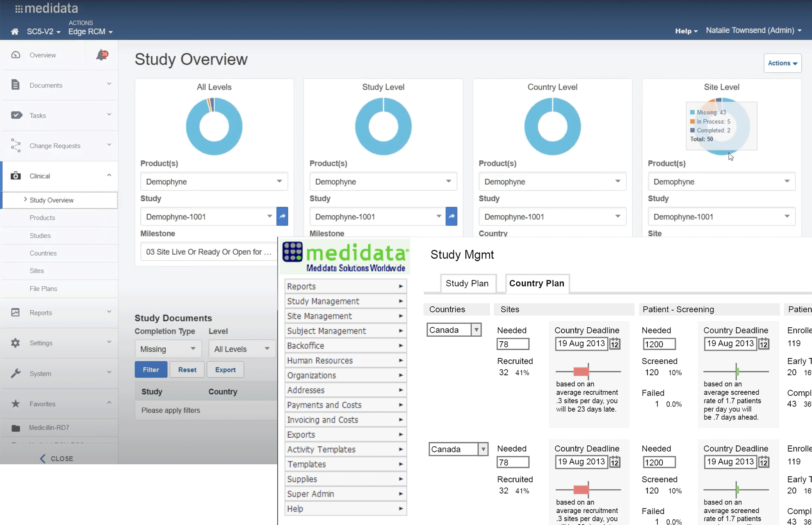Click the Change Requests nodes icon
The image size is (812, 525).
[16, 146]
